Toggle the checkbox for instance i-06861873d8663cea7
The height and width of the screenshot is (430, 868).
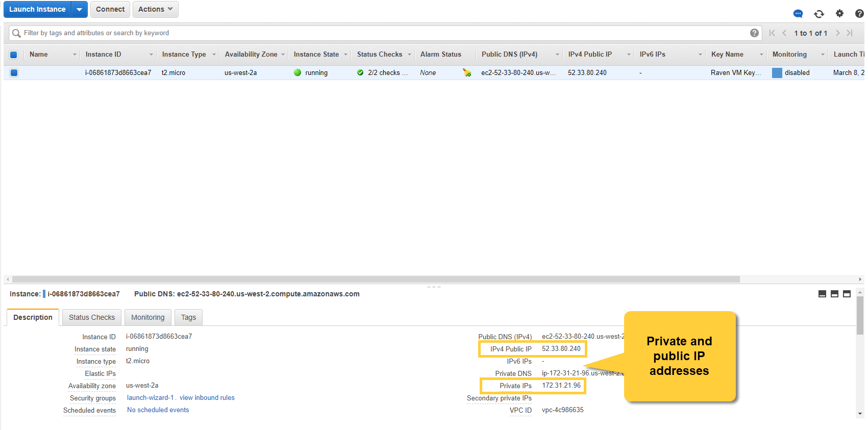click(14, 72)
